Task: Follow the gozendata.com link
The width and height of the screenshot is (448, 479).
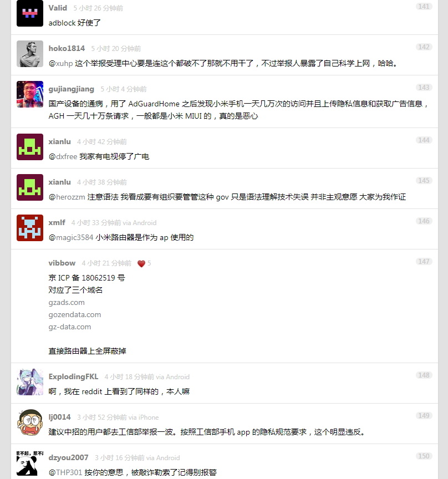Action: point(74,315)
